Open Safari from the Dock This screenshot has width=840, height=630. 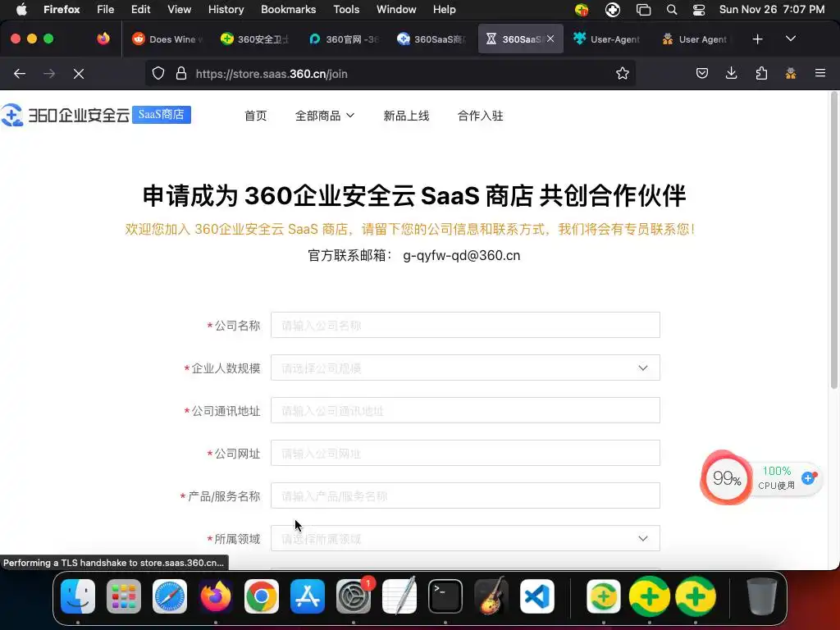[x=170, y=596]
